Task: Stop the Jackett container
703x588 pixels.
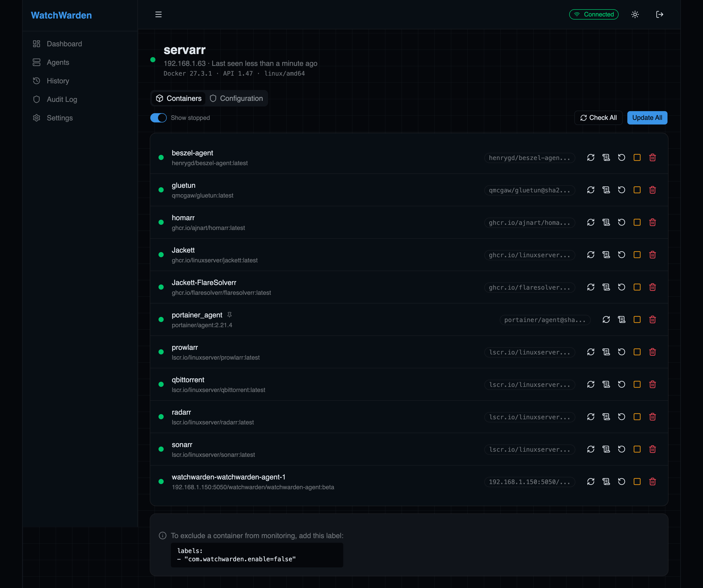Action: coord(637,255)
